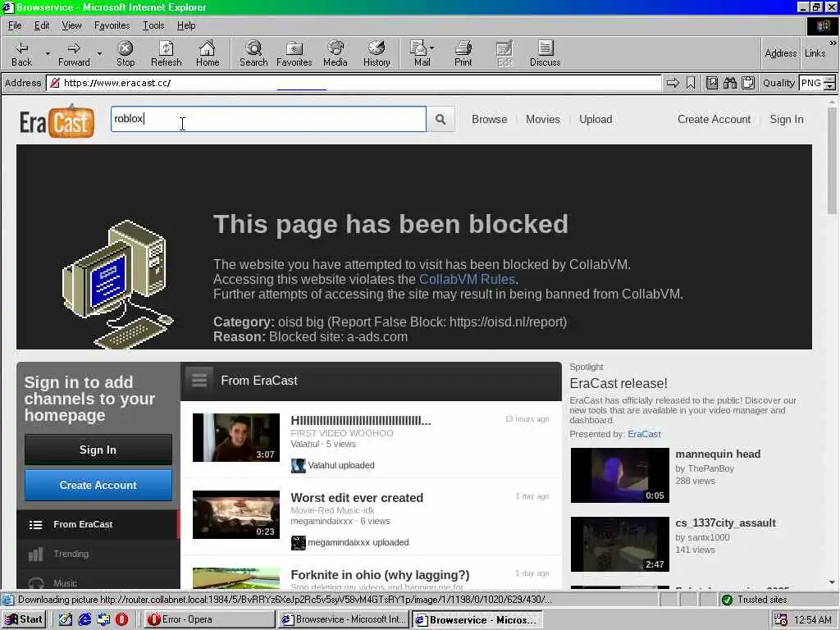840x630 pixels.
Task: Print the page via the toolbar
Action: click(x=463, y=53)
